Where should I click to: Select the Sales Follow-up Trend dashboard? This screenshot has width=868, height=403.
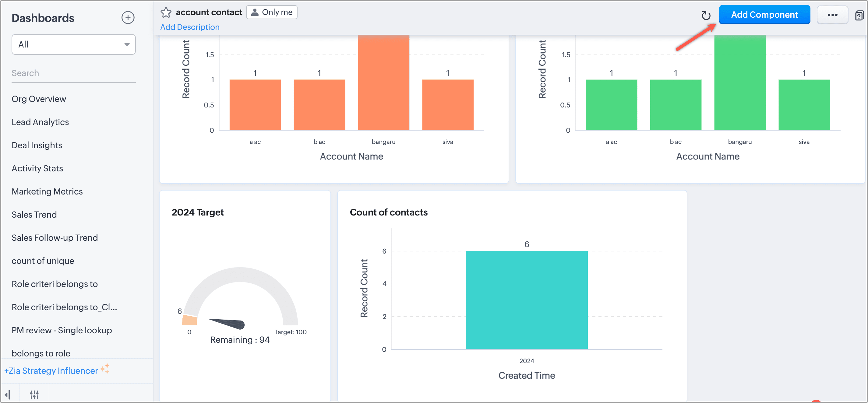coord(55,238)
